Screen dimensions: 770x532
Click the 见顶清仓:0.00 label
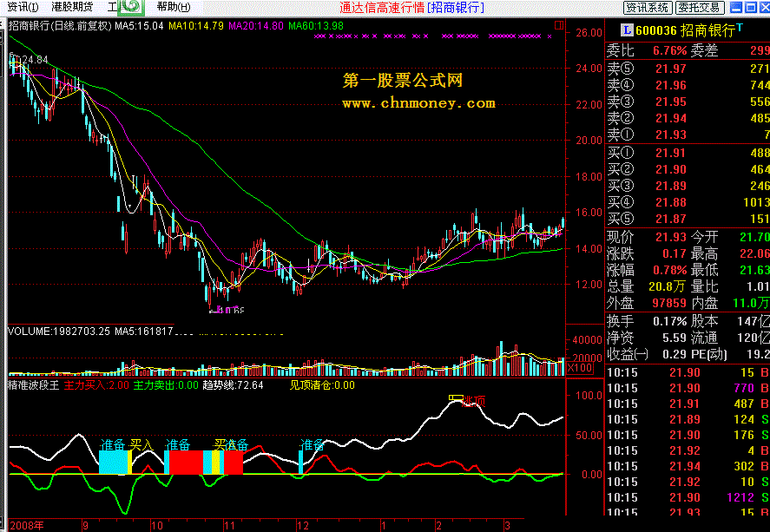click(x=322, y=385)
